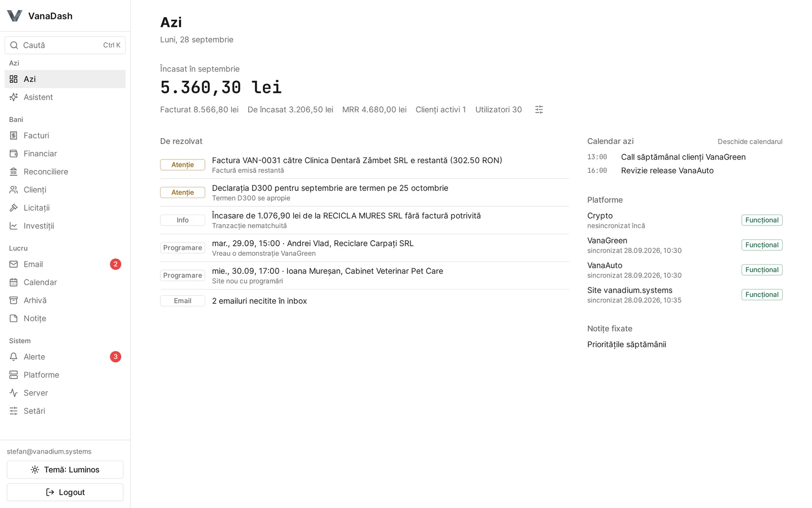Click the red Email unread count badge

(116, 264)
